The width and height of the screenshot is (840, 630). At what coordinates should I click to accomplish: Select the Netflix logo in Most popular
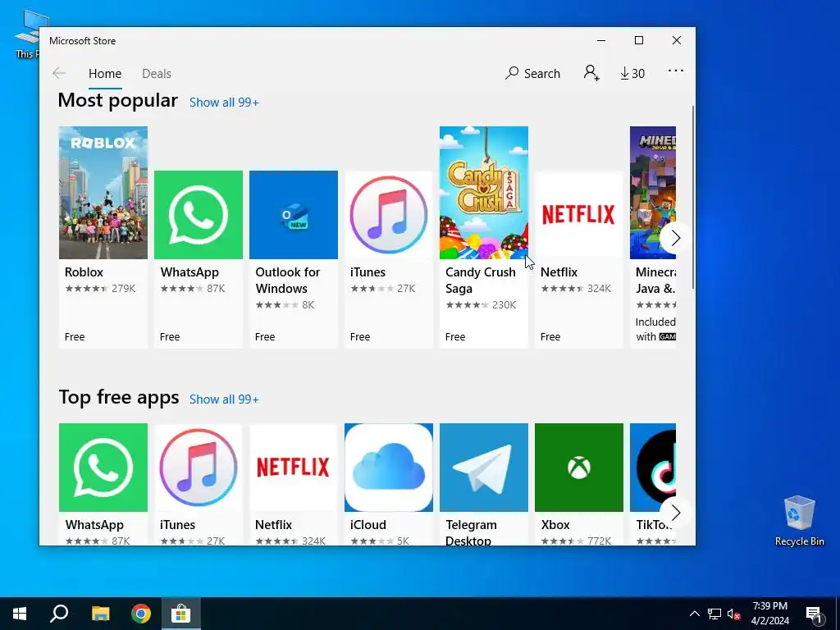point(578,215)
